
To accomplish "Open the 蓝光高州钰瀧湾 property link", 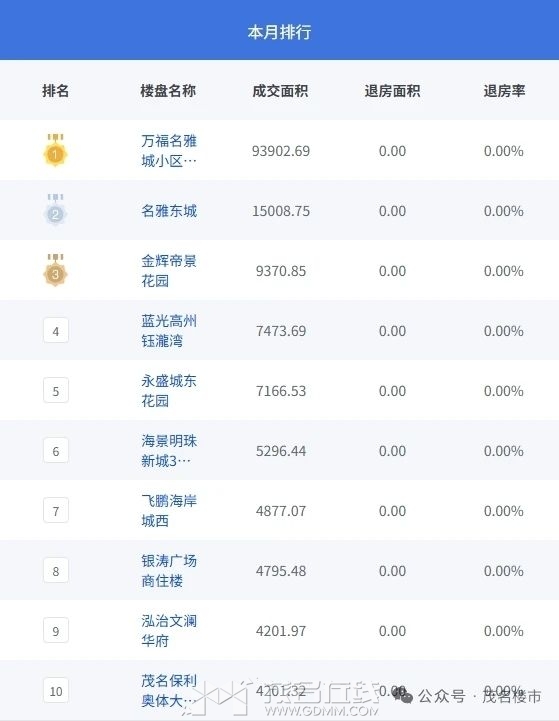I will pos(169,331).
